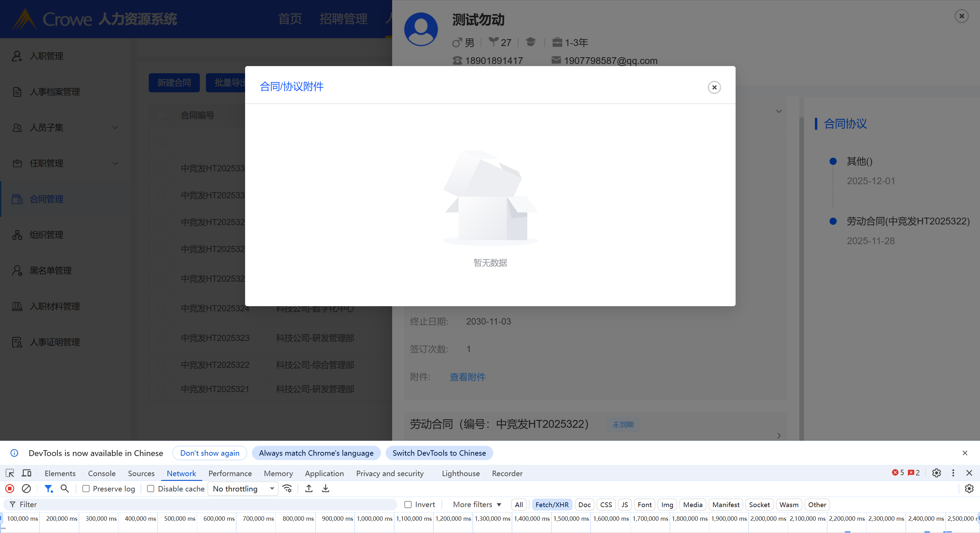Click the DevTools inspect element icon
Screen dimensions: 980x533
click(x=10, y=473)
